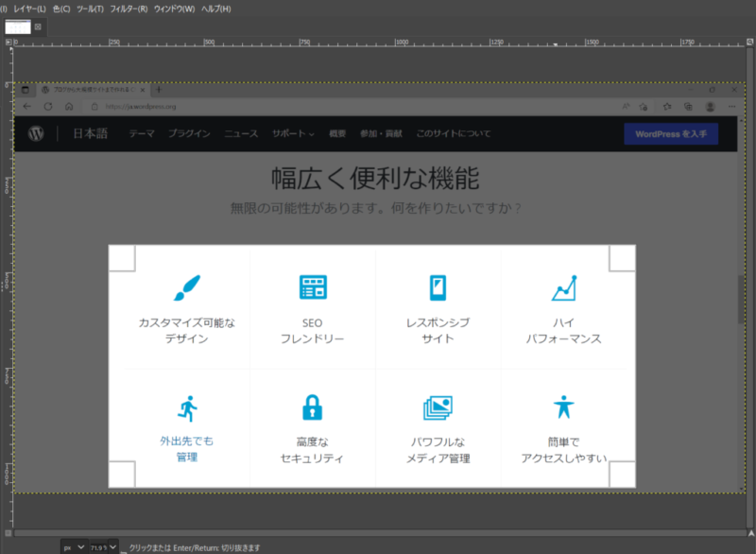The image size is (756, 554).
Task: Select the image thumbnail tab
Action: [x=18, y=27]
